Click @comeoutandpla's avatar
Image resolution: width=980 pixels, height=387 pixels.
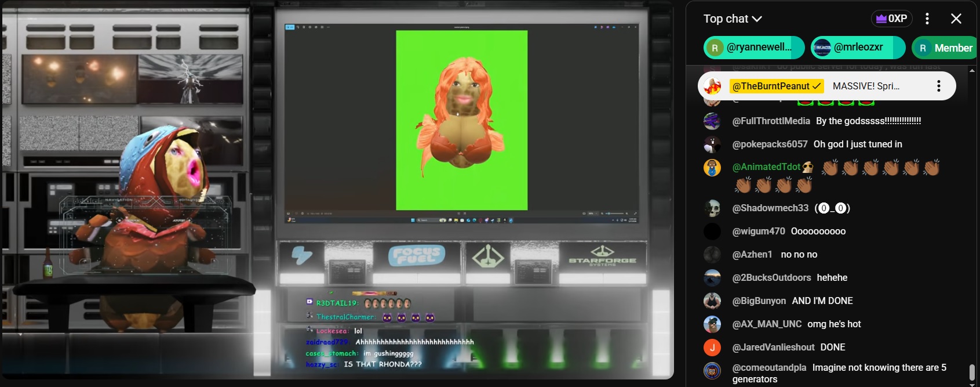tap(712, 370)
